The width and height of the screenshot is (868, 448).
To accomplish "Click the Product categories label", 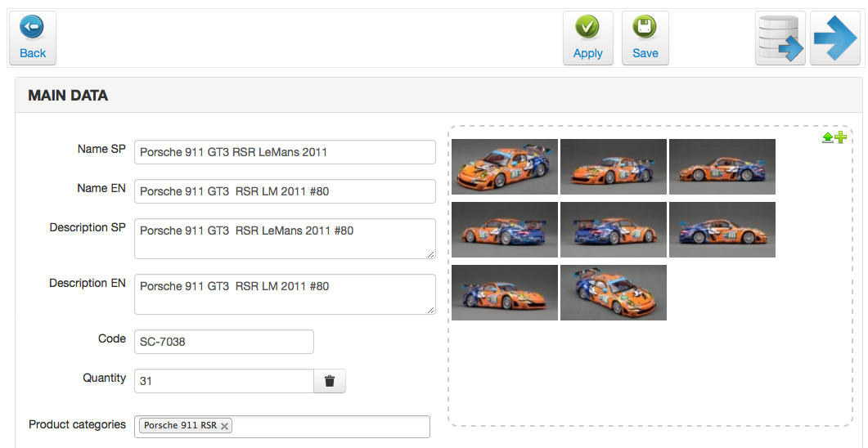I will pyautogui.click(x=78, y=425).
